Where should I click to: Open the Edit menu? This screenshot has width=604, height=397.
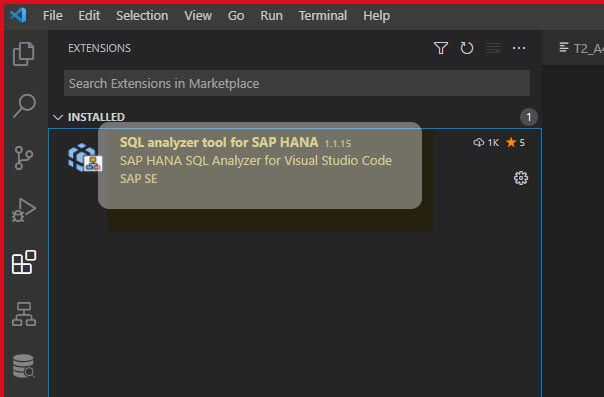[89, 16]
